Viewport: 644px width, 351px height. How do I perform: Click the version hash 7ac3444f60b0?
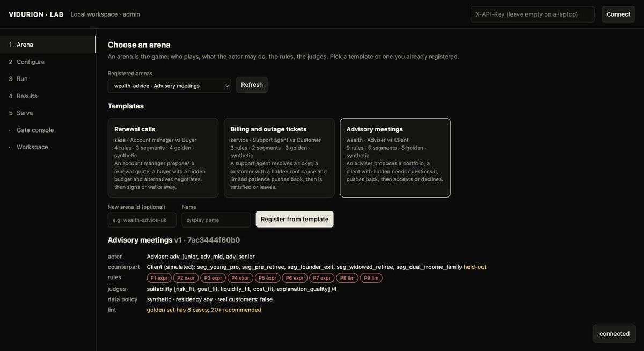(214, 240)
